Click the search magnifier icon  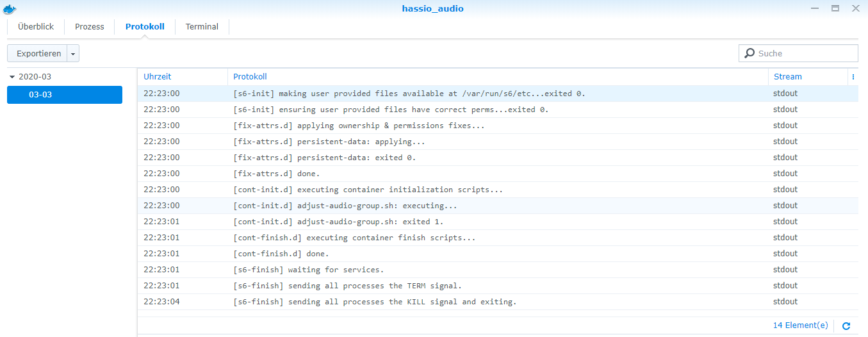[x=749, y=53]
